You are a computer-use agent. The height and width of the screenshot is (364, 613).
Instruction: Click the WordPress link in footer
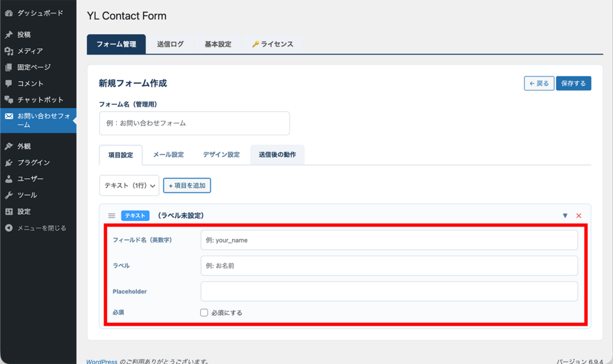click(x=101, y=361)
